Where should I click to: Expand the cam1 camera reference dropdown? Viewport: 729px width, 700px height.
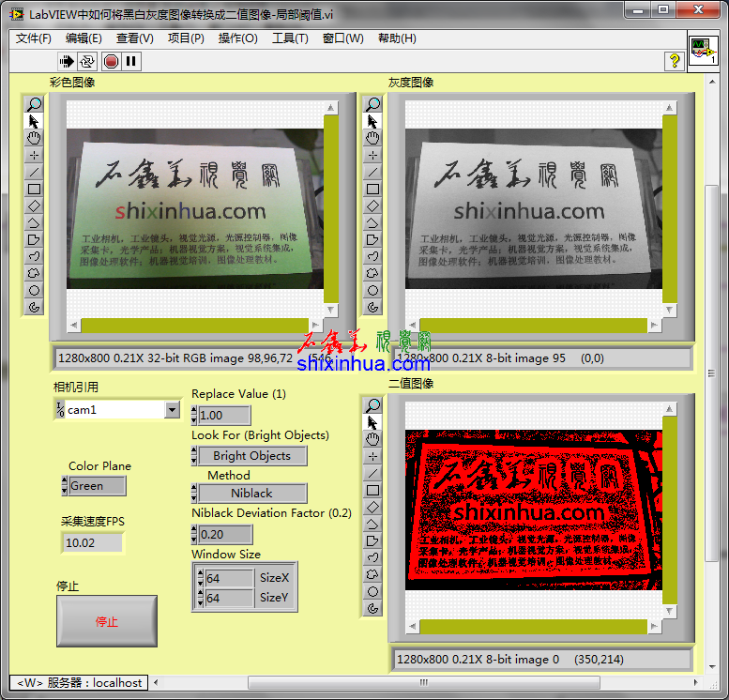pos(172,410)
